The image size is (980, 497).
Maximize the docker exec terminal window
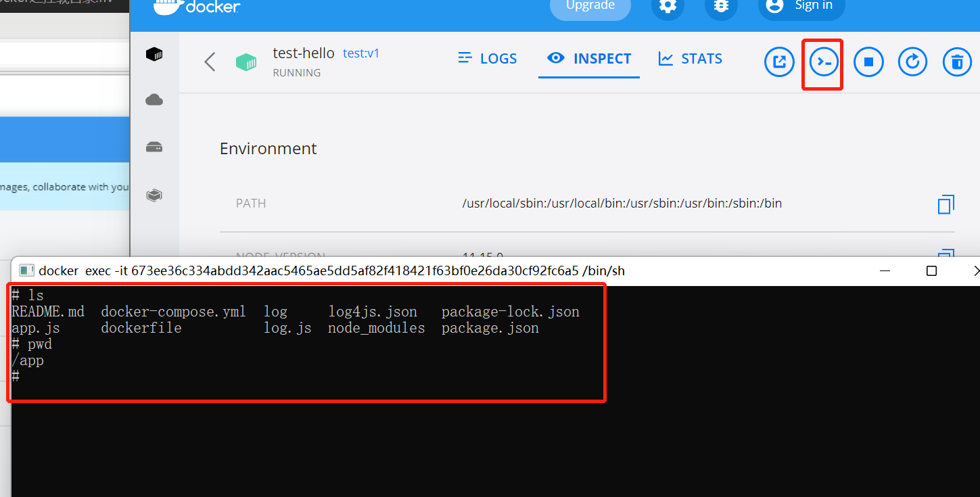(x=931, y=270)
